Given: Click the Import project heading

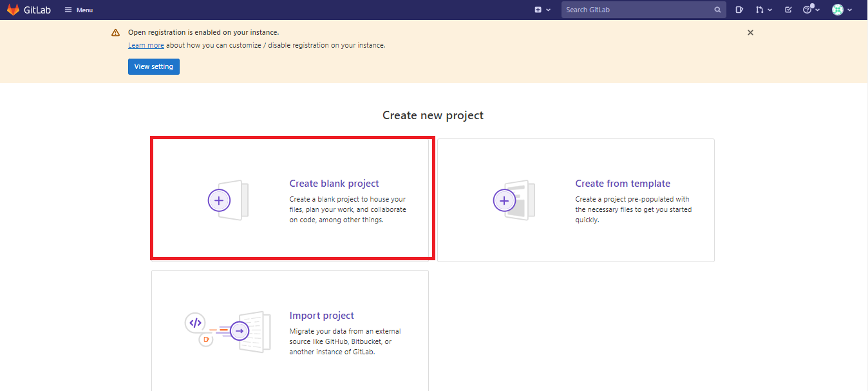Looking at the screenshot, I should tap(322, 316).
